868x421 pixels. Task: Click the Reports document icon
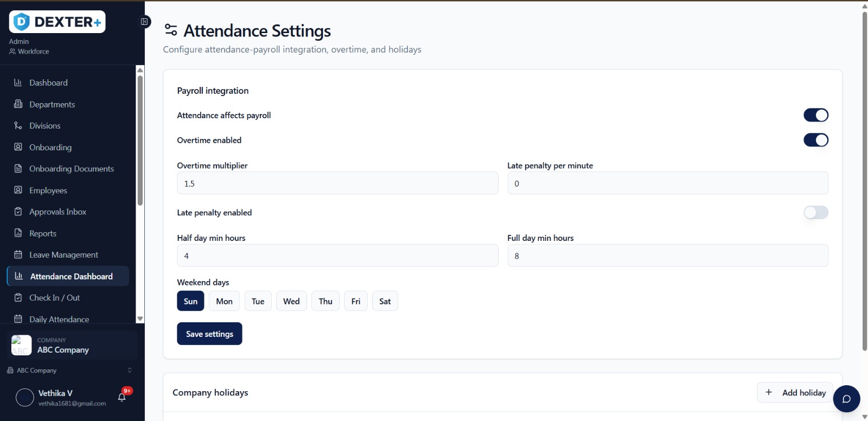coord(18,233)
